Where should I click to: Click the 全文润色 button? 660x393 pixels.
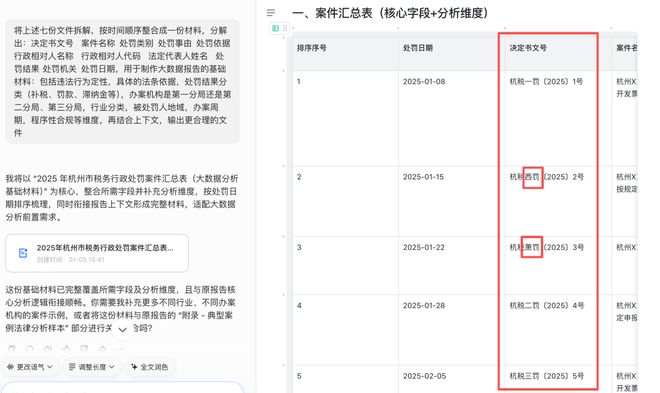coord(149,367)
